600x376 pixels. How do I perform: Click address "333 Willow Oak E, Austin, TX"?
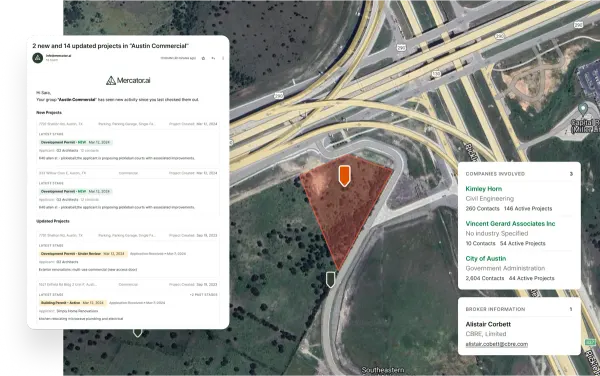coord(62,173)
